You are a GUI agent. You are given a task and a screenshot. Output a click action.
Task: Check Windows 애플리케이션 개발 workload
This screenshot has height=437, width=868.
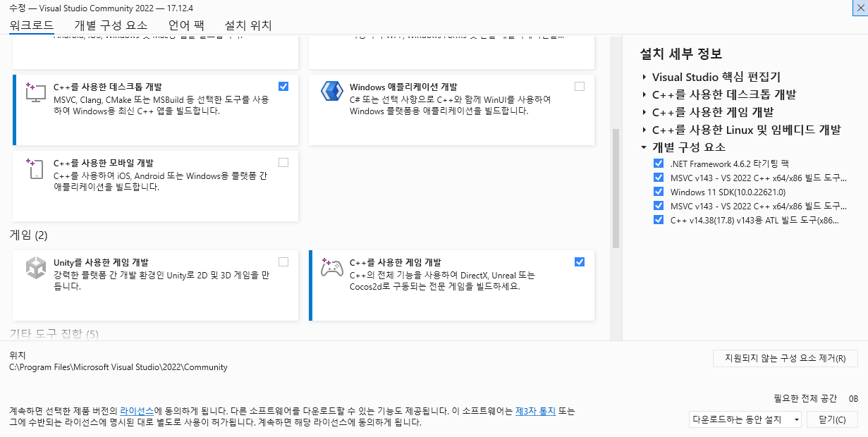click(580, 86)
